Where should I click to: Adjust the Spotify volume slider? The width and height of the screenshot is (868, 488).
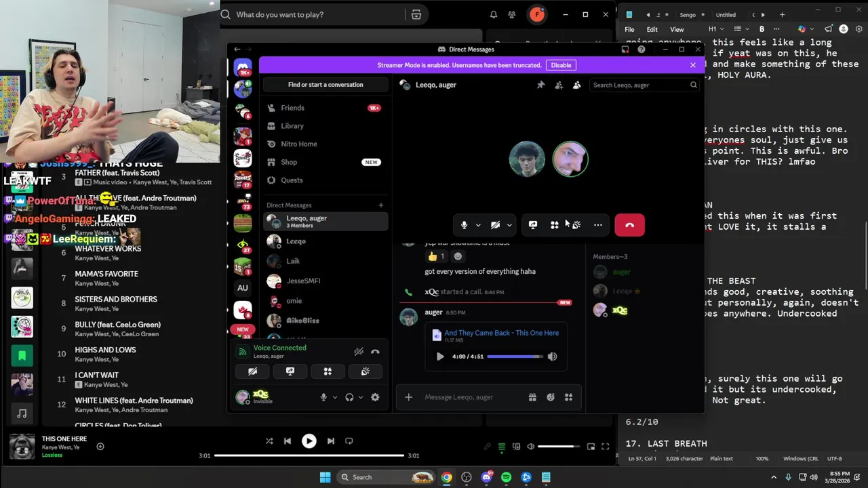(x=559, y=447)
